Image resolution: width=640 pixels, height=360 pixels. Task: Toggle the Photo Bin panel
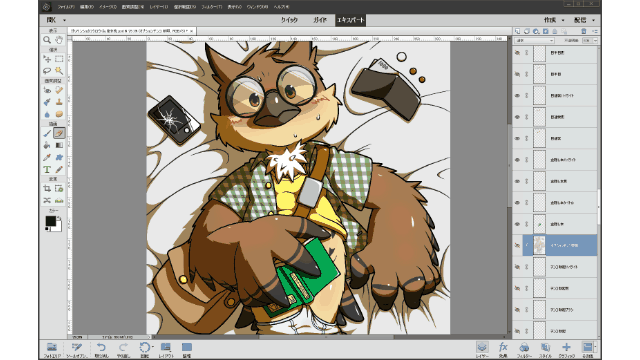tap(52, 349)
